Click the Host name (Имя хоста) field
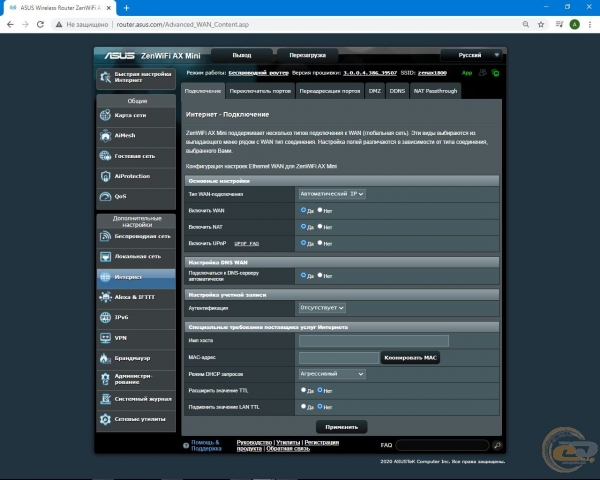The image size is (600, 480). [374, 341]
